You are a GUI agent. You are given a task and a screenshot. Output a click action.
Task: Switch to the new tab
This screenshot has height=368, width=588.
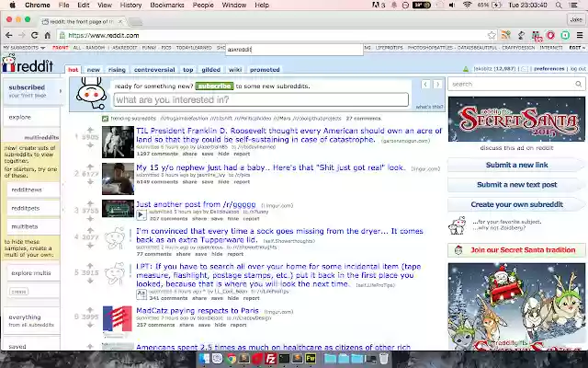[94, 70]
